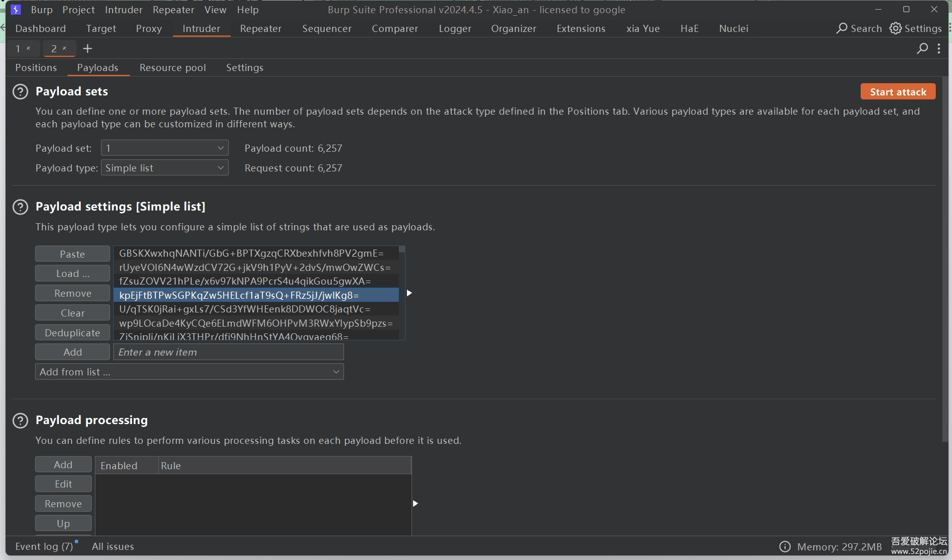Screen dimensions: 952x560
Task: Switch to the Comparer tab
Action: tap(395, 28)
